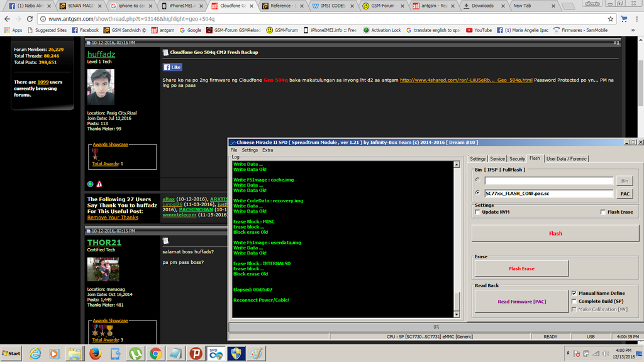Close the Downloads tab
The width and height of the screenshot is (644, 362).
(x=503, y=6)
